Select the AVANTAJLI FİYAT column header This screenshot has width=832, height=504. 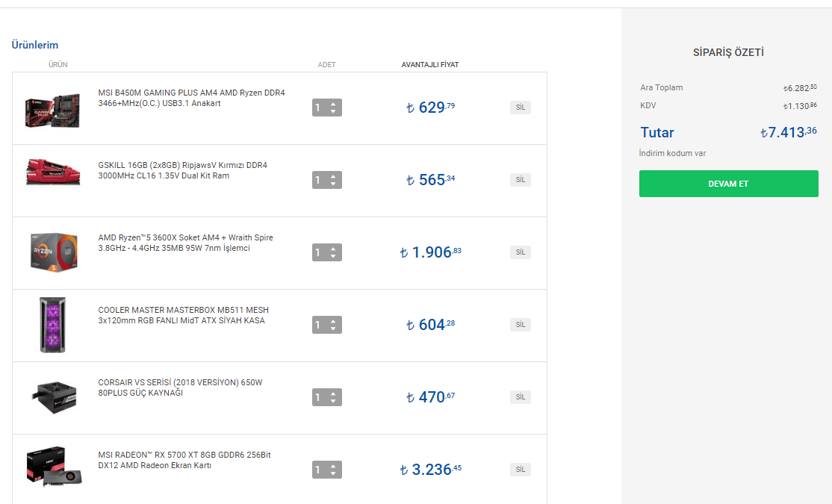(429, 65)
